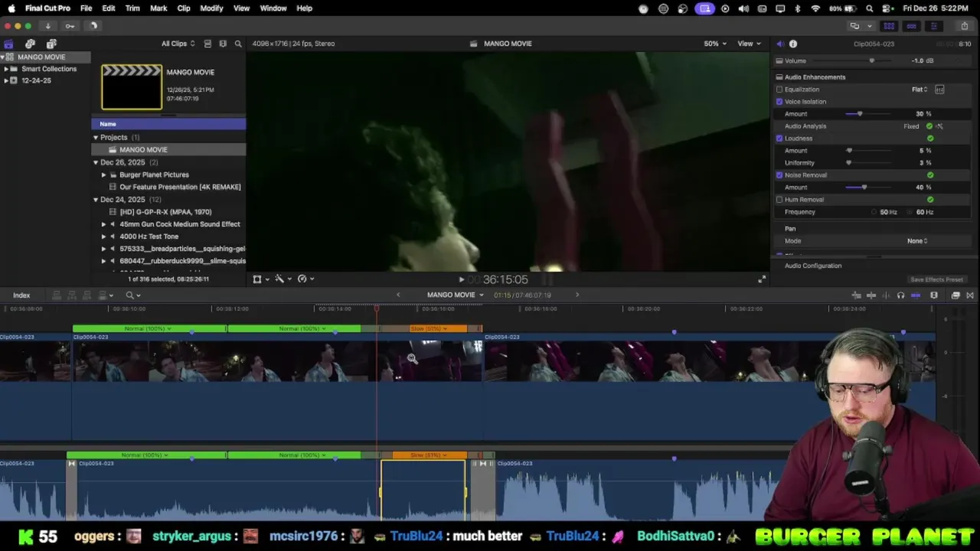Open the timeline tool search magnifier

(132, 295)
